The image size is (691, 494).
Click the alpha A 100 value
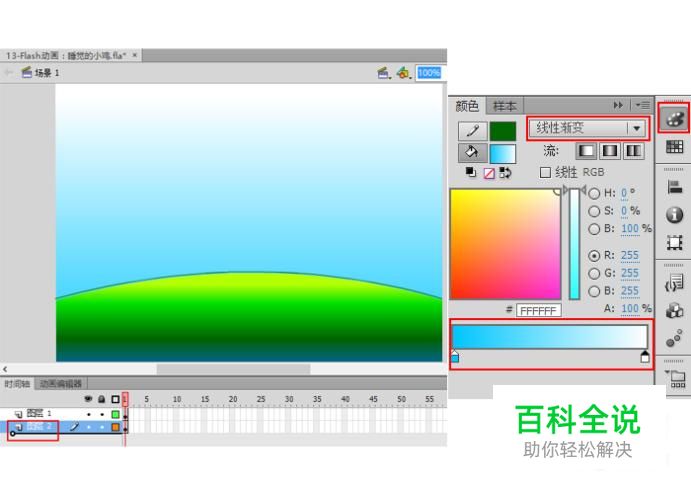pyautogui.click(x=630, y=308)
